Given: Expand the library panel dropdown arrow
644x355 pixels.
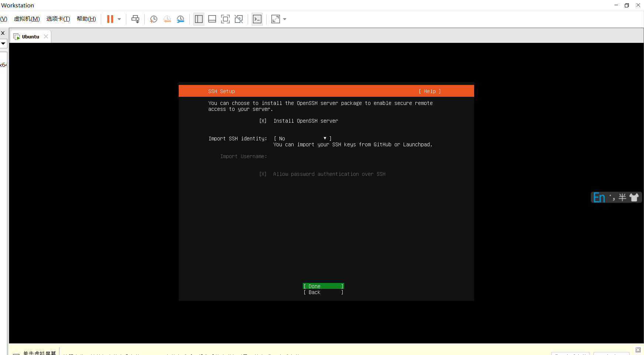Looking at the screenshot, I should (x=3, y=44).
